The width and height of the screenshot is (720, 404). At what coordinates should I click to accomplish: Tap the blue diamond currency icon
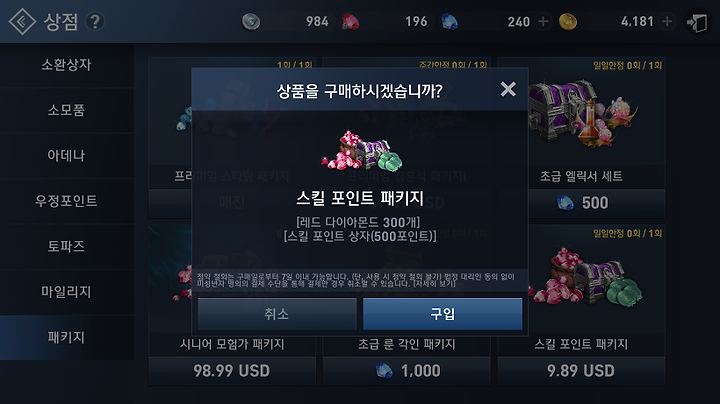pos(449,22)
